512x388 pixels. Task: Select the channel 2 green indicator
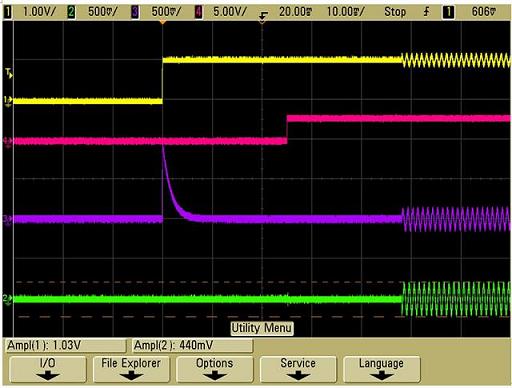pos(71,12)
